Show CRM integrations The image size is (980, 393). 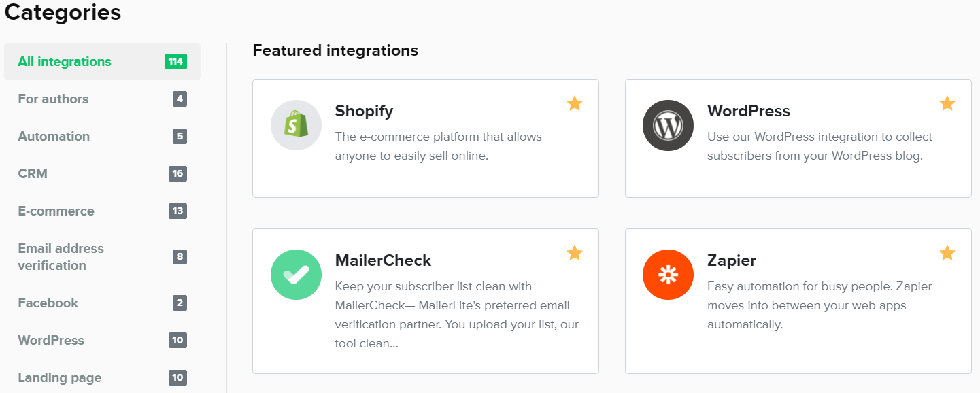pyautogui.click(x=33, y=174)
